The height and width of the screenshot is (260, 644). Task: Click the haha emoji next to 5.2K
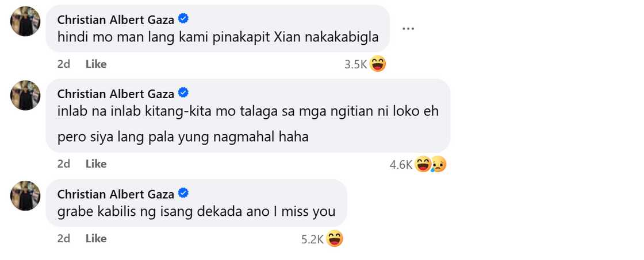coord(335,239)
